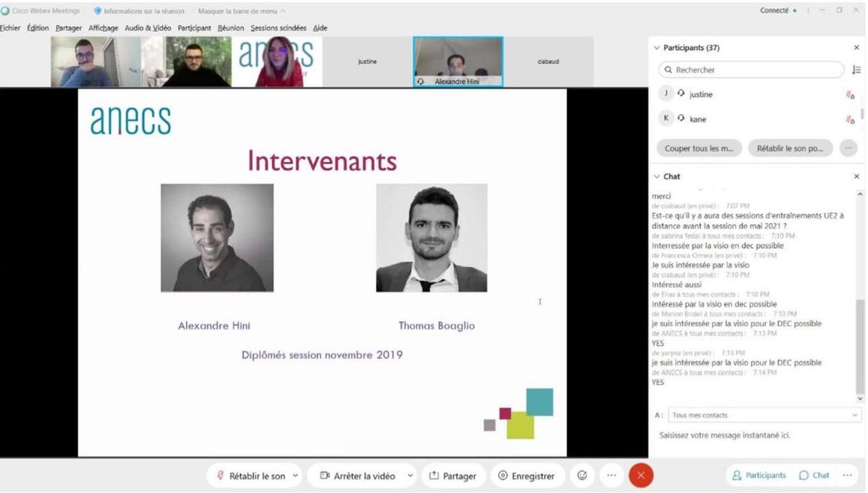Click participant name kane in the list
Screen dimensions: 868x493
[x=698, y=119]
